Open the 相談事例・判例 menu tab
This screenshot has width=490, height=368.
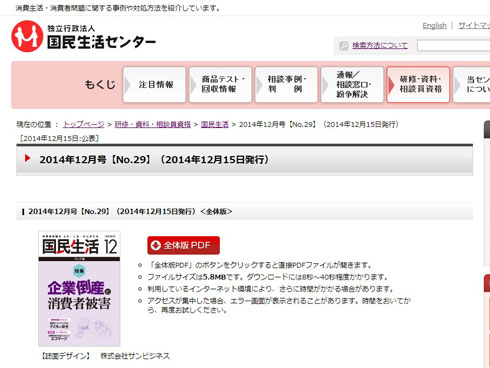[x=286, y=85]
